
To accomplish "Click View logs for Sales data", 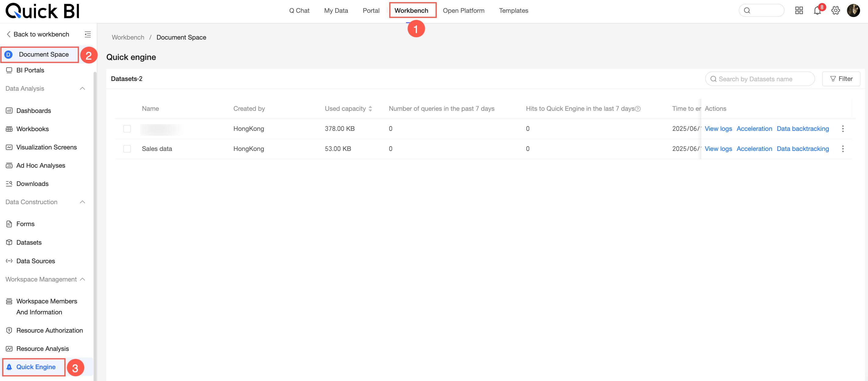I will [x=718, y=149].
